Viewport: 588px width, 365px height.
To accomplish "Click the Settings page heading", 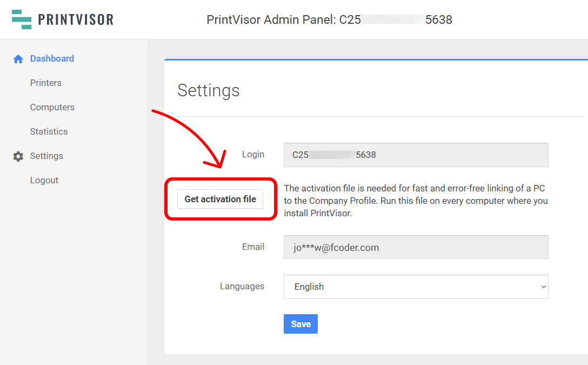I will pyautogui.click(x=209, y=90).
